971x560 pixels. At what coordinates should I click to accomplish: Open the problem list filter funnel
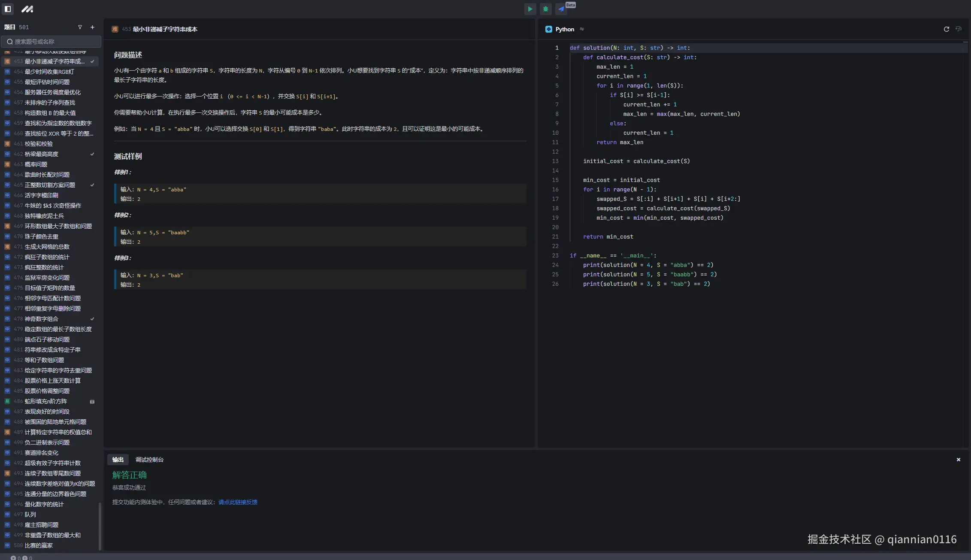80,27
